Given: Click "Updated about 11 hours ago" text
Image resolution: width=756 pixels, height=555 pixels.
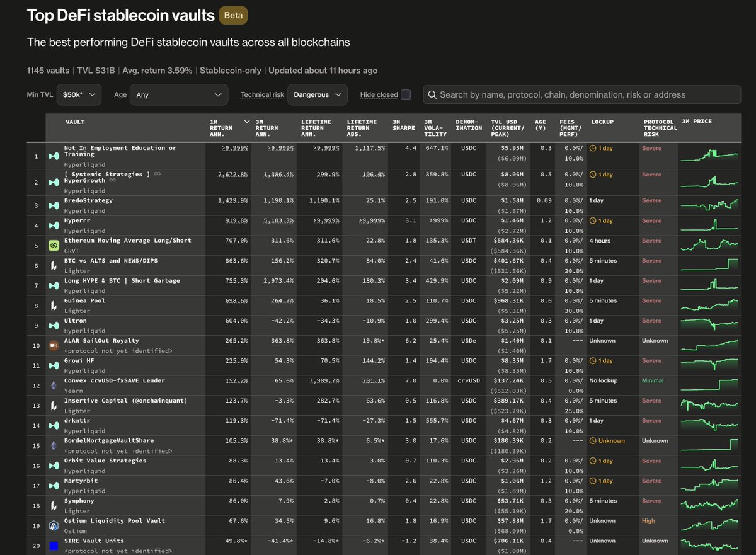Looking at the screenshot, I should point(323,71).
